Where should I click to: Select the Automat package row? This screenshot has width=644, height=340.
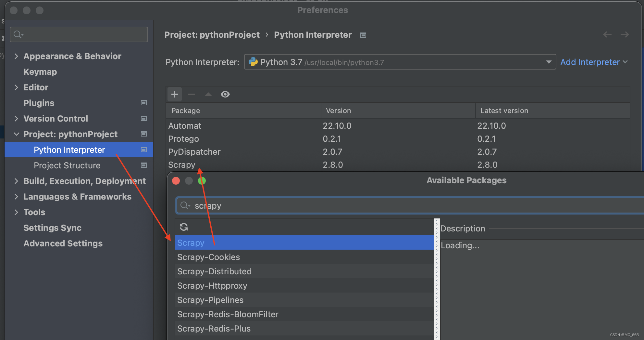(x=398, y=126)
